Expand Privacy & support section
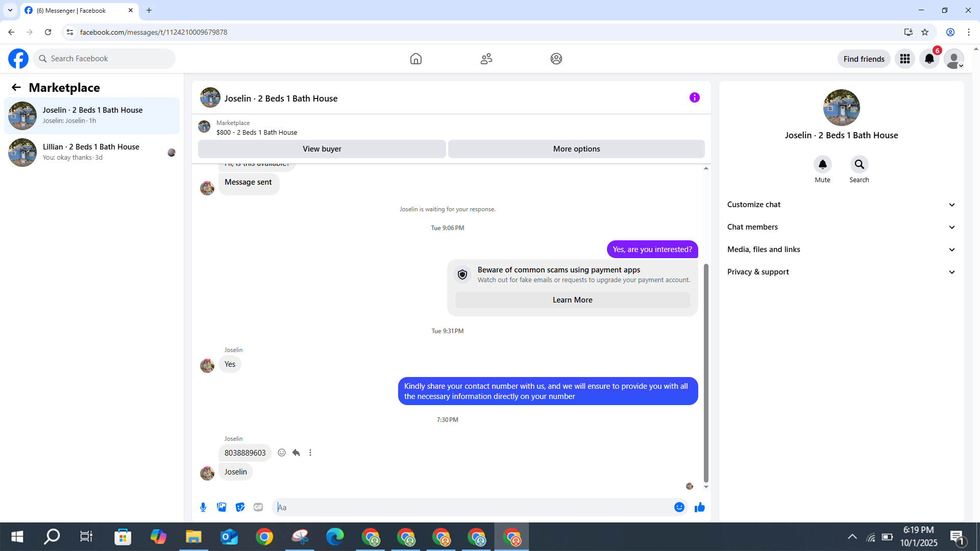 coord(841,272)
